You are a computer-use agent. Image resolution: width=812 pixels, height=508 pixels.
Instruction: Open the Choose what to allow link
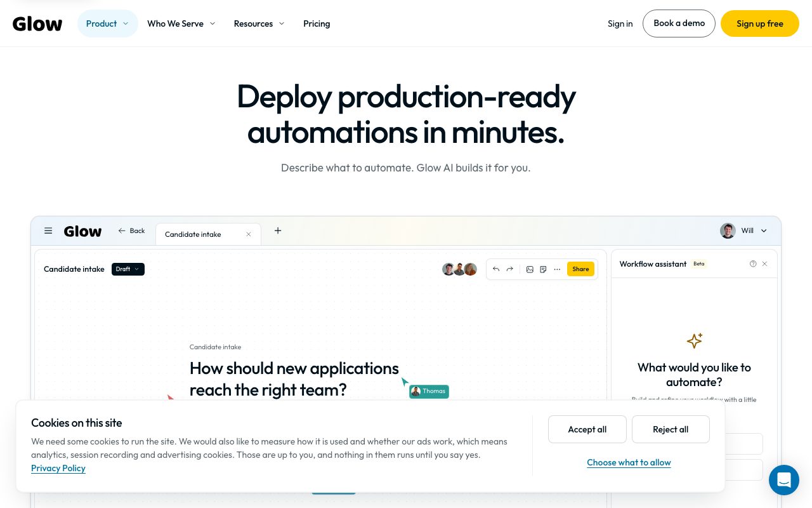pos(629,462)
